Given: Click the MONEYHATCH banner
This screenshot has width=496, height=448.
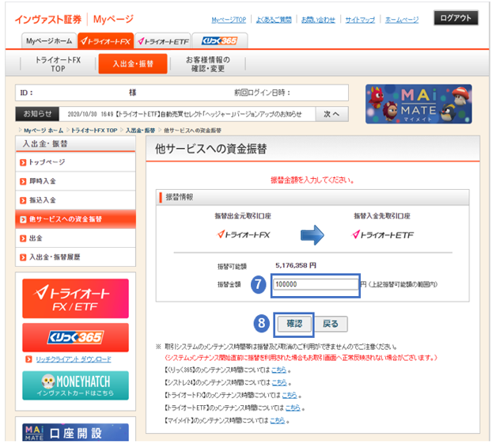Looking at the screenshot, I should tap(75, 385).
